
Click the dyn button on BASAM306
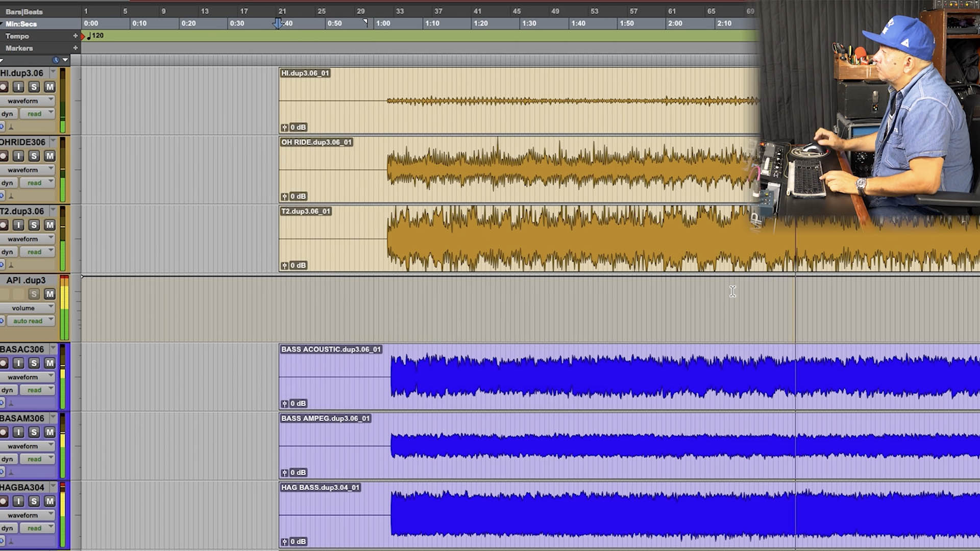point(8,459)
